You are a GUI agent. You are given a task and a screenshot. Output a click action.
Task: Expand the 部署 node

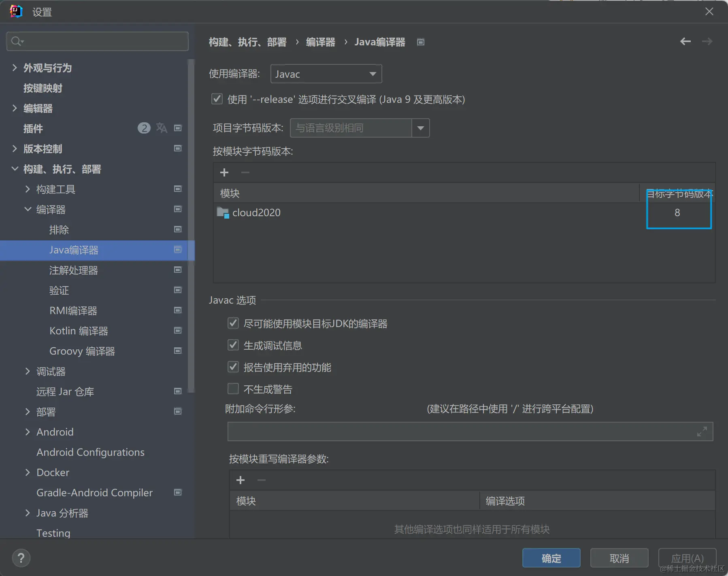pyautogui.click(x=28, y=412)
